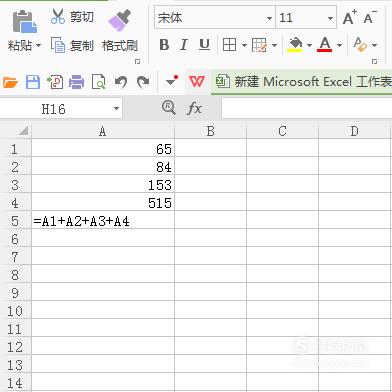392x392 pixels.
Task: Open insert function fx button
Action: click(x=194, y=109)
